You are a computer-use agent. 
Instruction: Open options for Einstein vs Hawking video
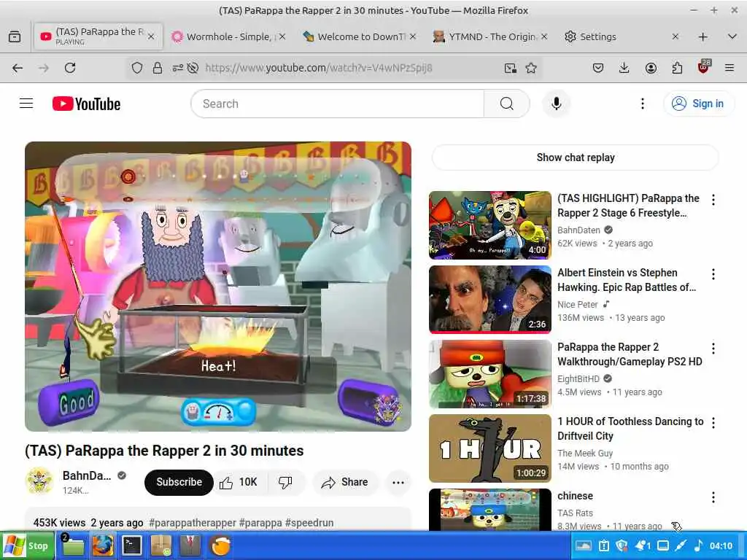(x=713, y=274)
